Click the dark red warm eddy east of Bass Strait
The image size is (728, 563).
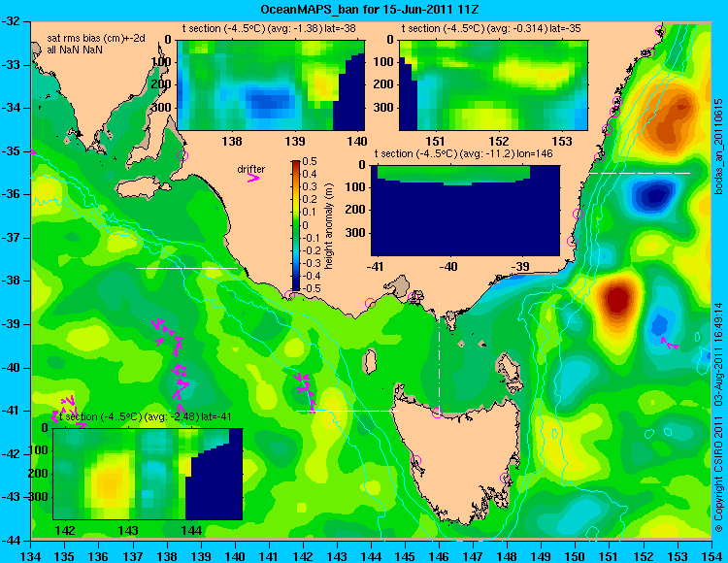617,298
